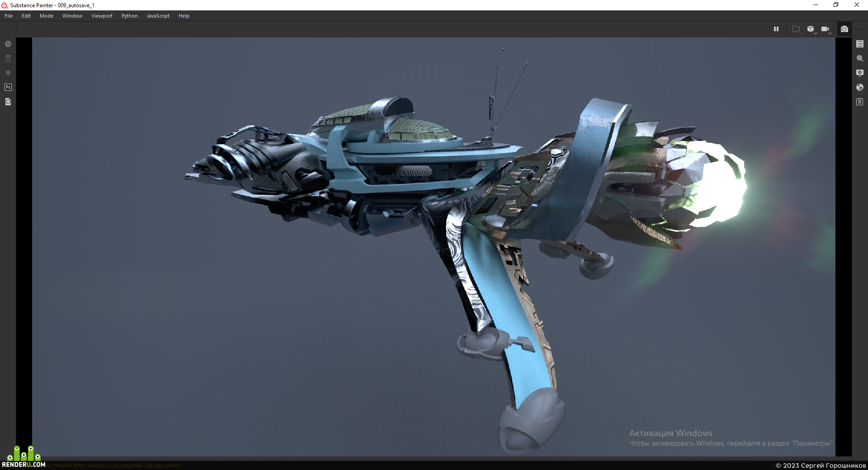Open the Display settings monitor-gear icon
Screen dimensions: 868x470
pyautogui.click(x=860, y=73)
